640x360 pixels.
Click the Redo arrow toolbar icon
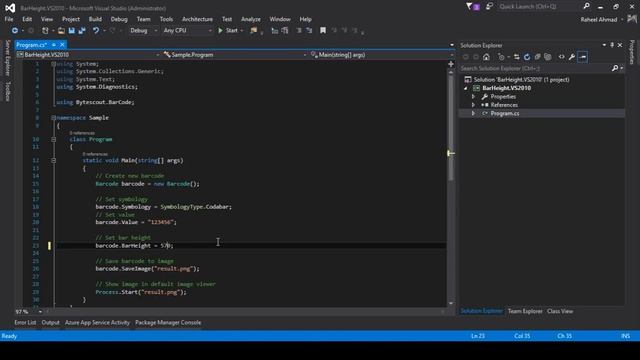click(112, 31)
